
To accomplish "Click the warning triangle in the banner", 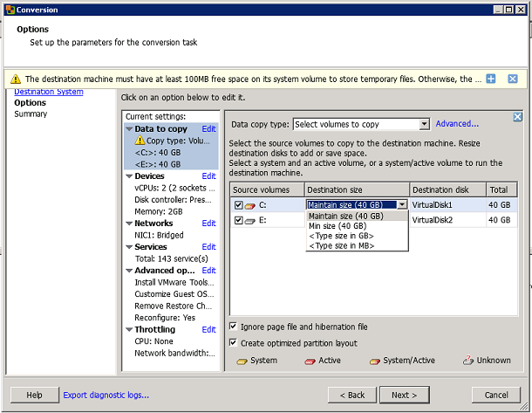I will point(16,79).
